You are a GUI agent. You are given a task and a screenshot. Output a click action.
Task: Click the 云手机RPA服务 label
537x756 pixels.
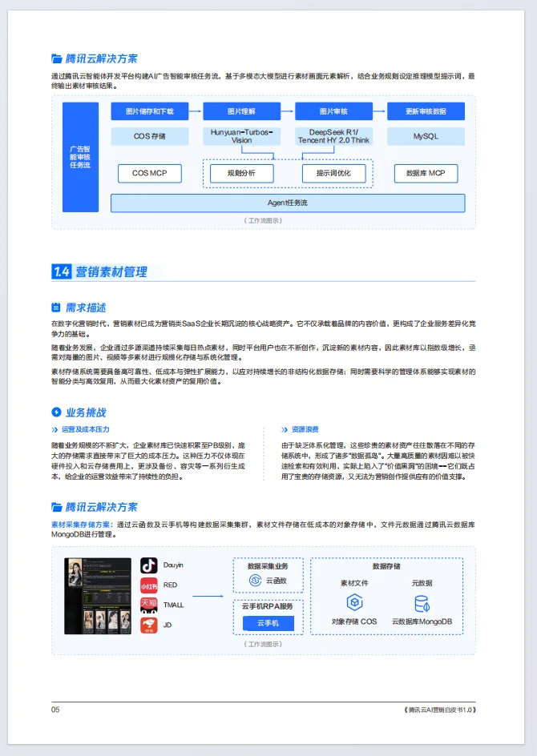click(x=267, y=606)
